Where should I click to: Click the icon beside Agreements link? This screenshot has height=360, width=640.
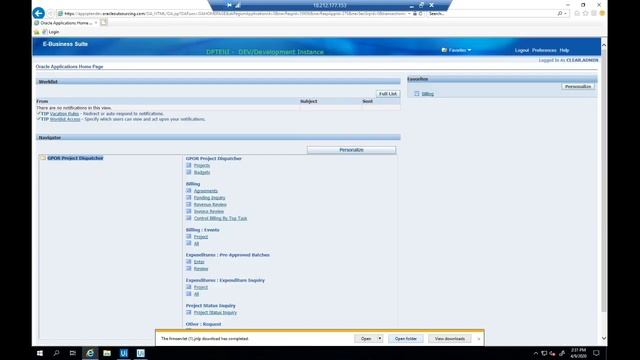pyautogui.click(x=189, y=191)
